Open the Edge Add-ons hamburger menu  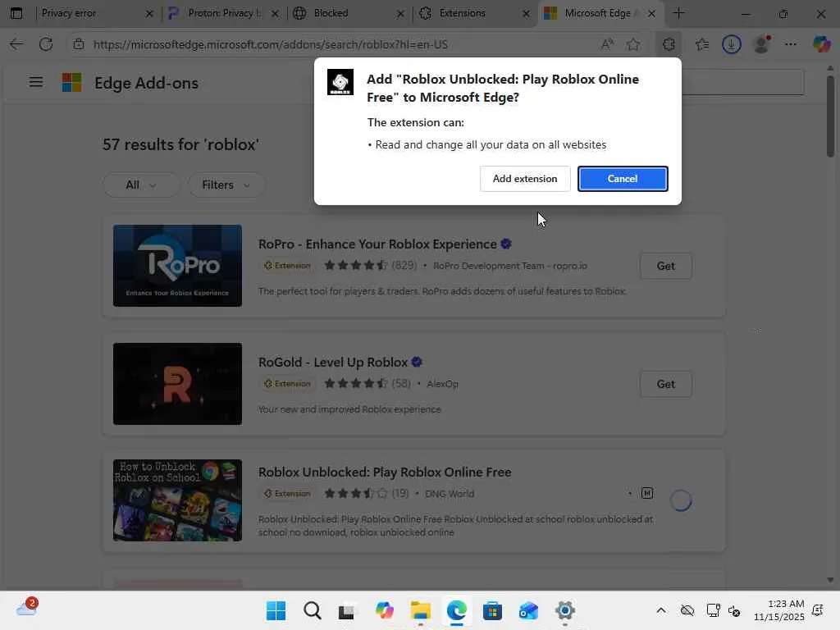[x=36, y=82]
